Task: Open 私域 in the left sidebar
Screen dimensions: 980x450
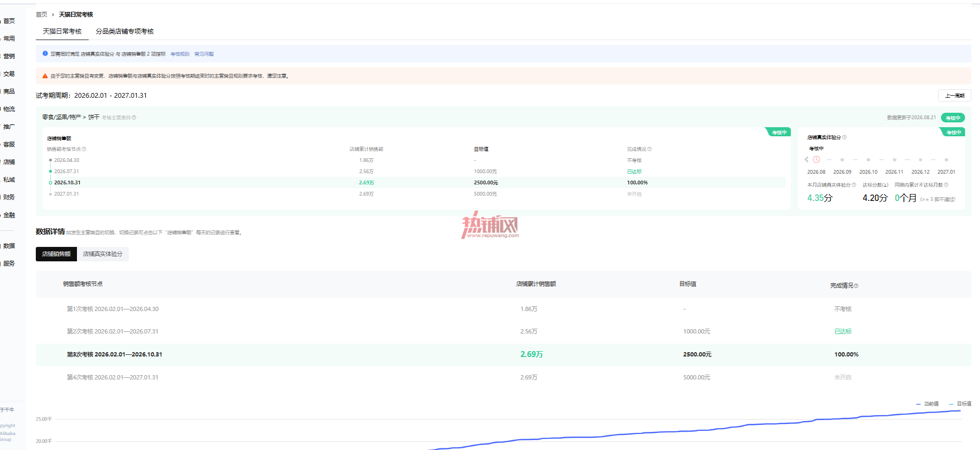Action: click(9, 180)
